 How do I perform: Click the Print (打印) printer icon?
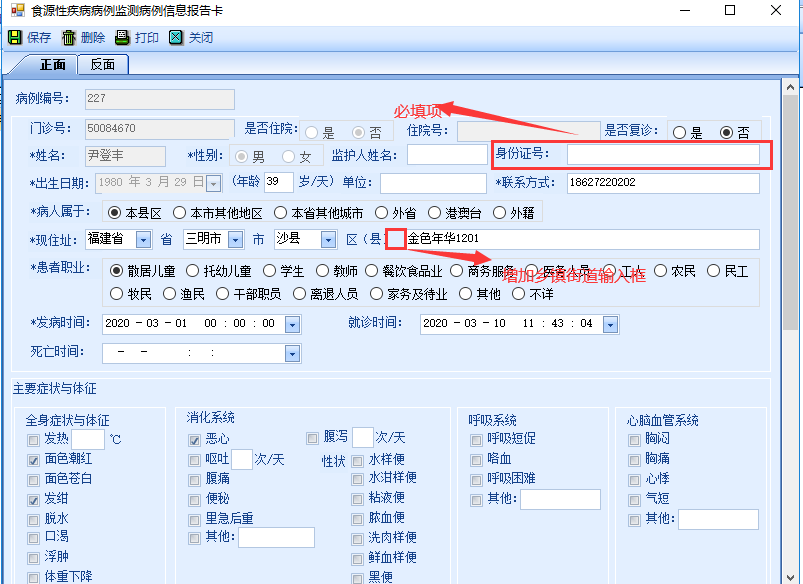(x=122, y=37)
